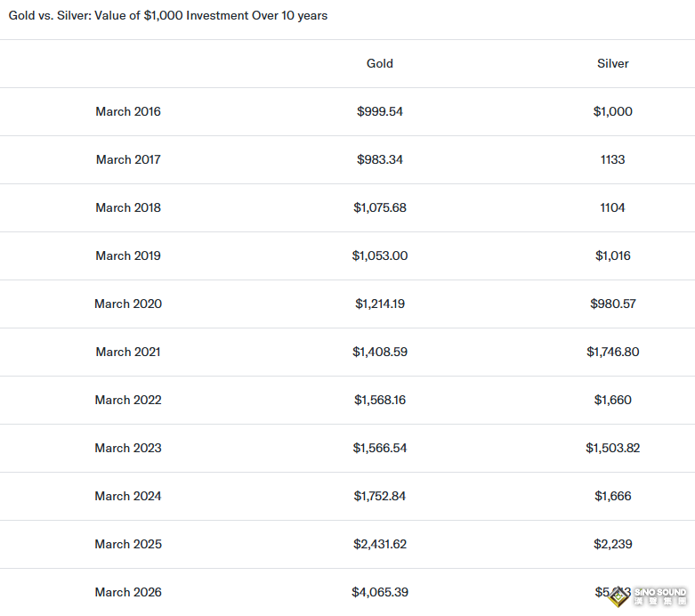Select Silver value $1,503.82
Screen dimensions: 695x616
[x=613, y=448]
